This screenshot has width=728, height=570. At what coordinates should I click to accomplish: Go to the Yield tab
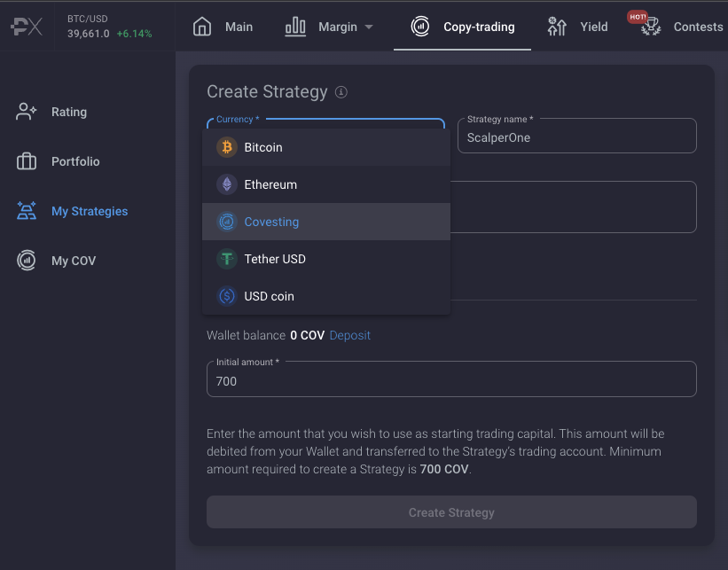[x=577, y=27]
